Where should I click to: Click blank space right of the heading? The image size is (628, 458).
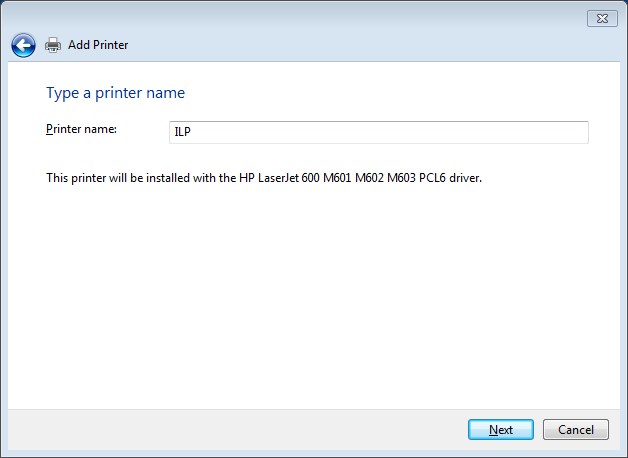tap(400, 93)
